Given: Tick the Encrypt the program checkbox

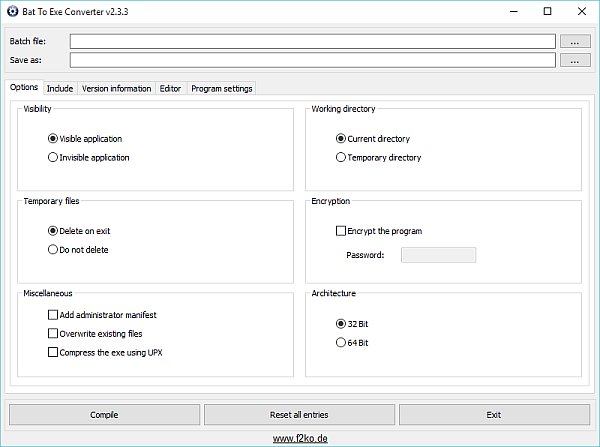Looking at the screenshot, I should [341, 231].
